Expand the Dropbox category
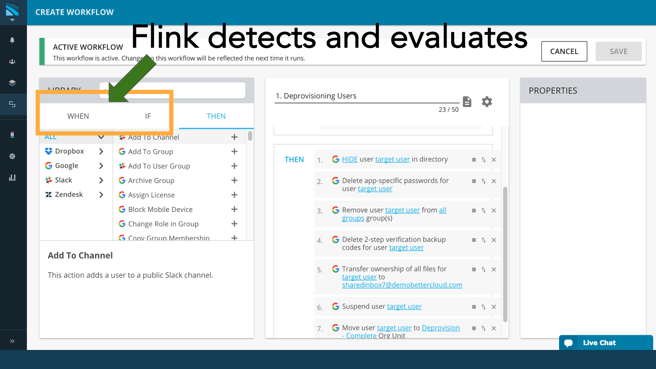Viewport: 656px width, 369px height. pos(101,151)
